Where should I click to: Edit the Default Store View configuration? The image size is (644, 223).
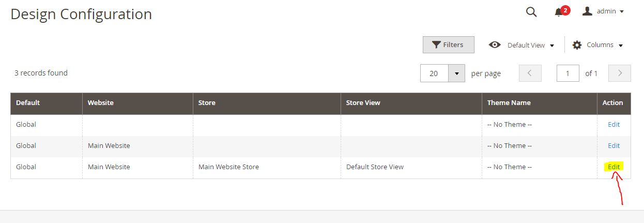614,167
